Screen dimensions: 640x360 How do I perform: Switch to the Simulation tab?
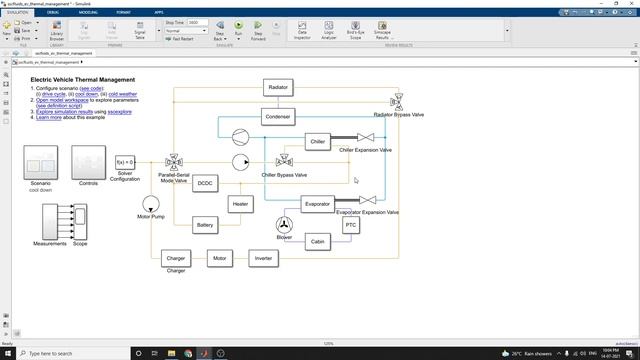(x=18, y=12)
